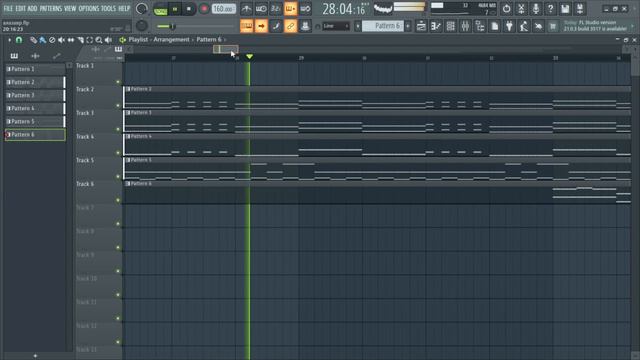Select the playlist Draw pencil tool
This screenshot has height=360, width=640.
pyautogui.click(x=33, y=40)
